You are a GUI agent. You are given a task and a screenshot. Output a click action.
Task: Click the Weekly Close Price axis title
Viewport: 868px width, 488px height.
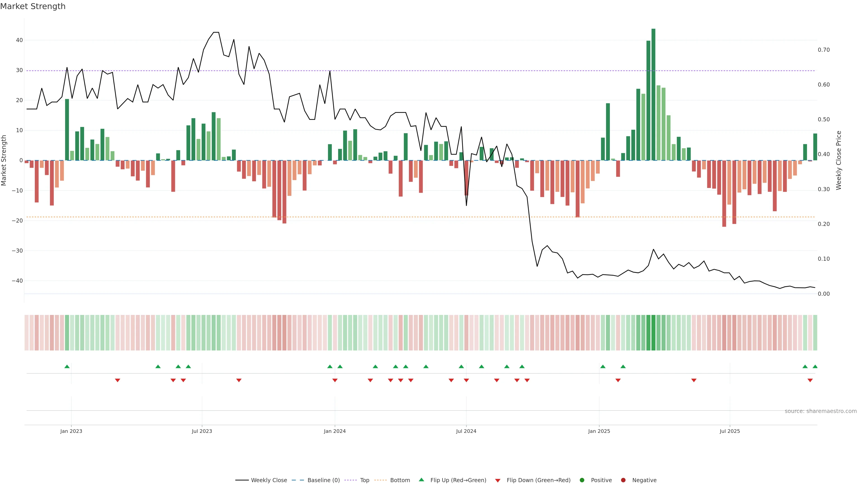pos(839,160)
